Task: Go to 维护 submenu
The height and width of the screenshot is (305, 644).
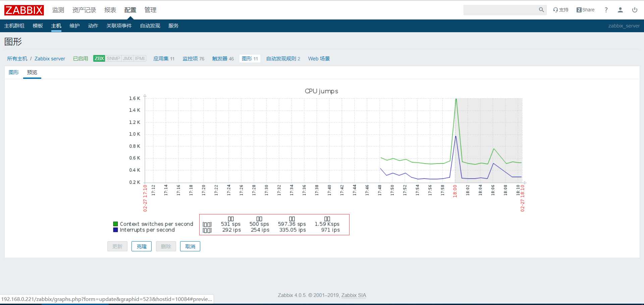Action: coord(74,26)
